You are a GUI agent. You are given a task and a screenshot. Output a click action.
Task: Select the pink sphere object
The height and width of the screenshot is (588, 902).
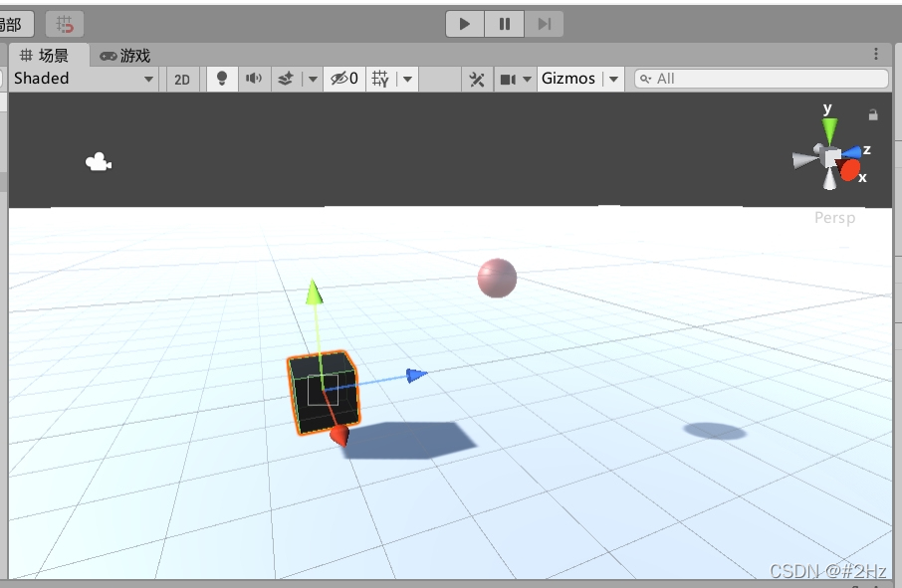click(497, 279)
